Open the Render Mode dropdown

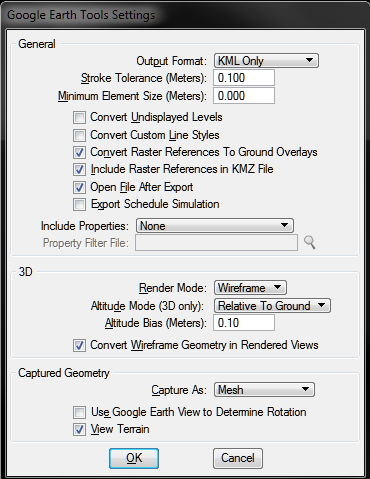pyautogui.click(x=250, y=288)
